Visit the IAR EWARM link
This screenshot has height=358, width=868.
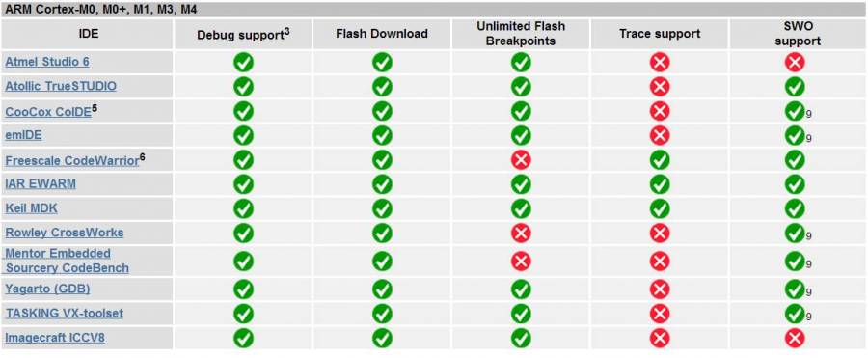pos(41,183)
